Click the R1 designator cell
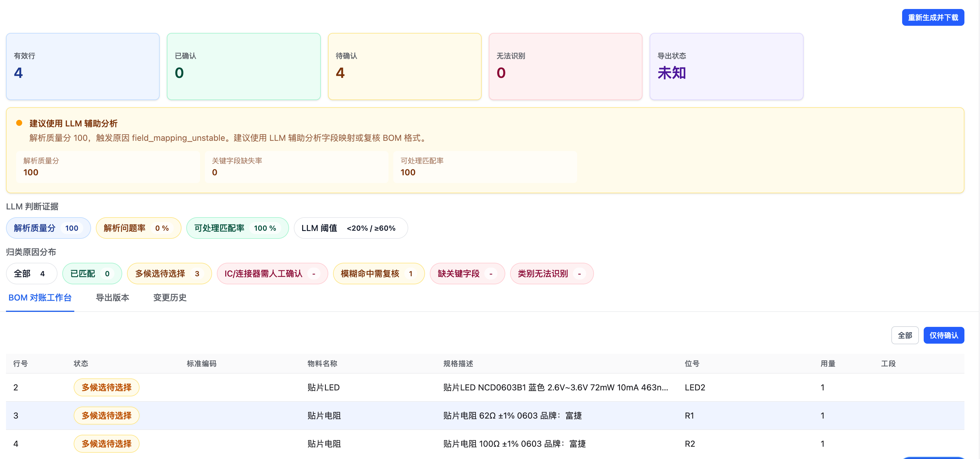Viewport: 980px width, 459px height. tap(689, 416)
